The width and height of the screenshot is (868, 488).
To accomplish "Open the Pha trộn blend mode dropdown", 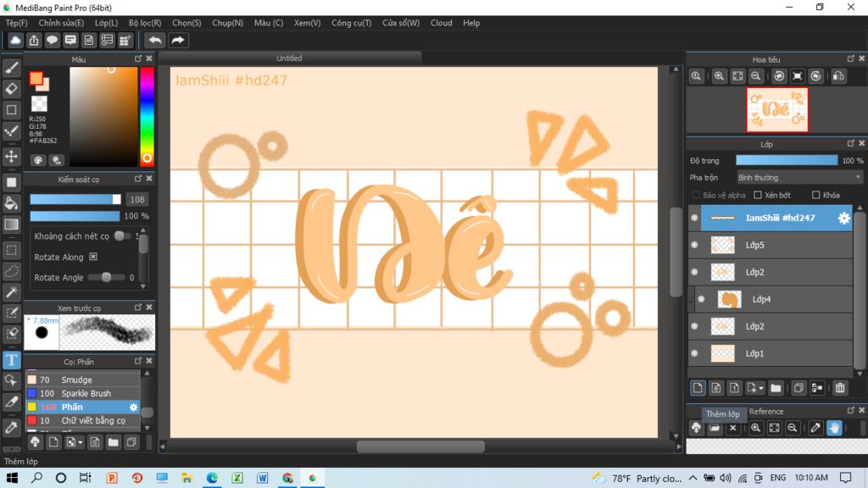I will pos(799,178).
